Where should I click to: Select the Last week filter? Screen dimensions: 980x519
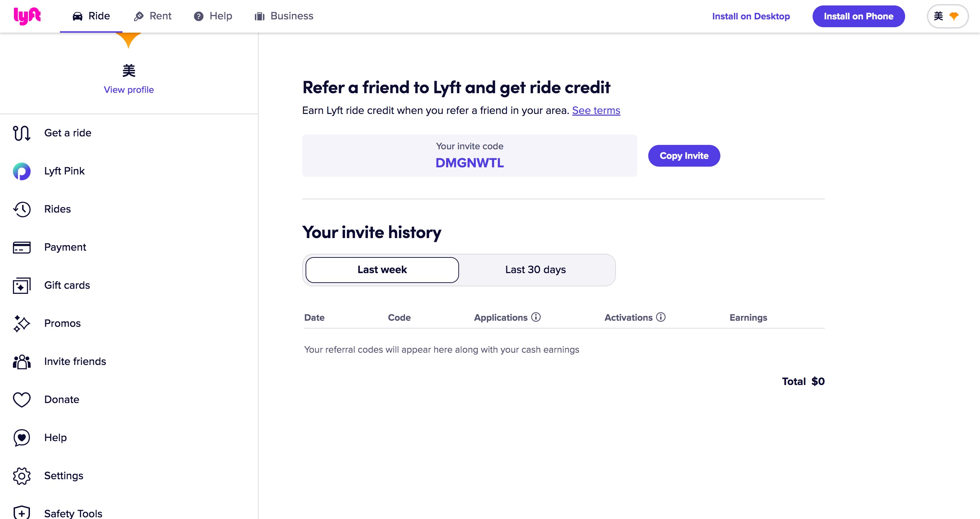coord(382,270)
